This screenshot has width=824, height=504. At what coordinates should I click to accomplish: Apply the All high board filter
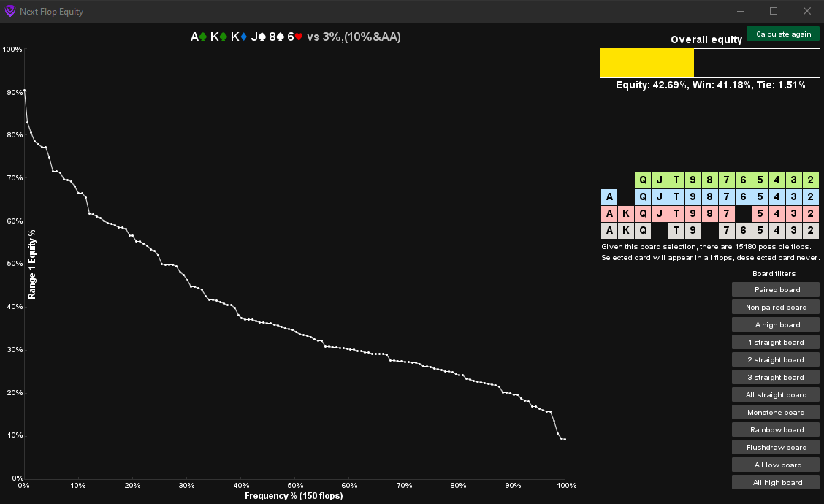click(775, 482)
